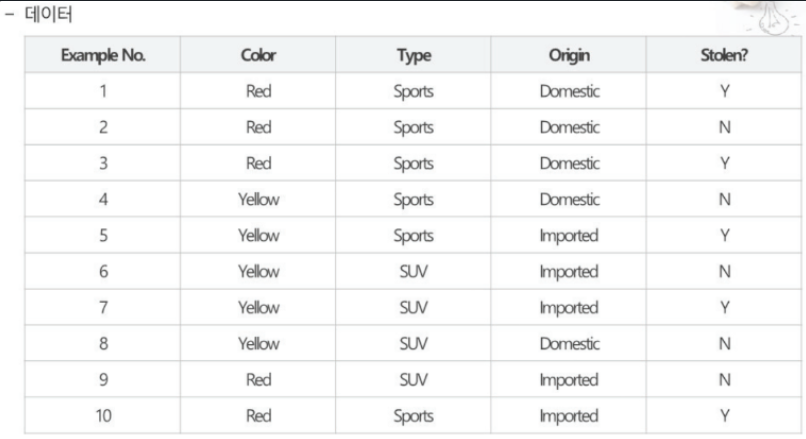Screen dimensions: 806x439
Task: Click the 'Origin' column header
Action: (x=567, y=56)
